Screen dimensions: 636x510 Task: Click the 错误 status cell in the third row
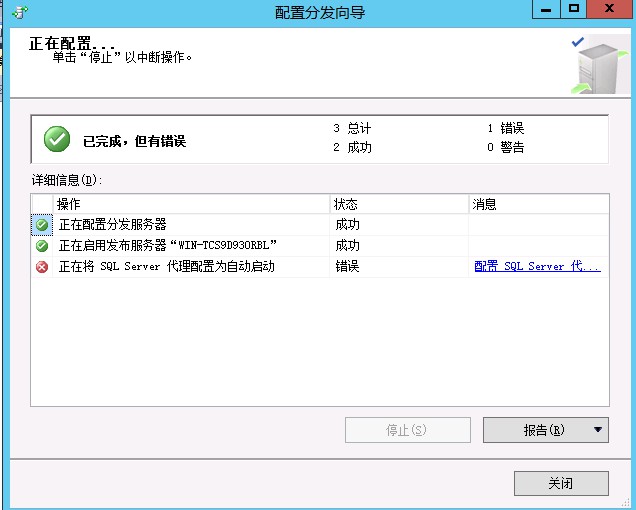(x=347, y=267)
